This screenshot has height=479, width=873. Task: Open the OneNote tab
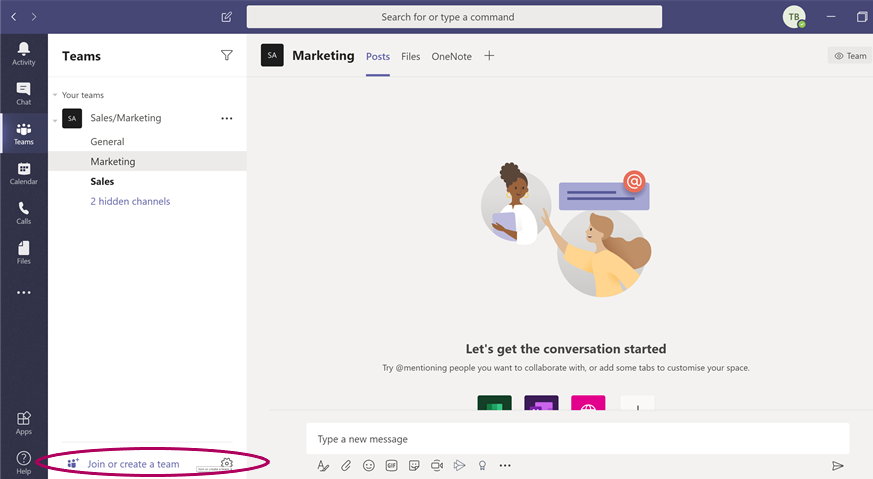point(452,56)
